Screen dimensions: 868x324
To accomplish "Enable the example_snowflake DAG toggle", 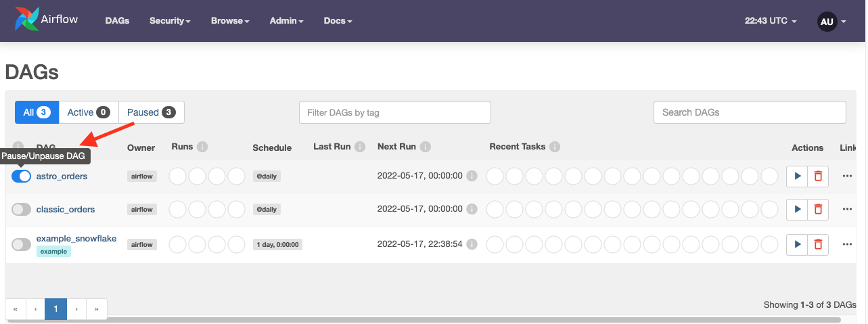I will pyautogui.click(x=22, y=244).
